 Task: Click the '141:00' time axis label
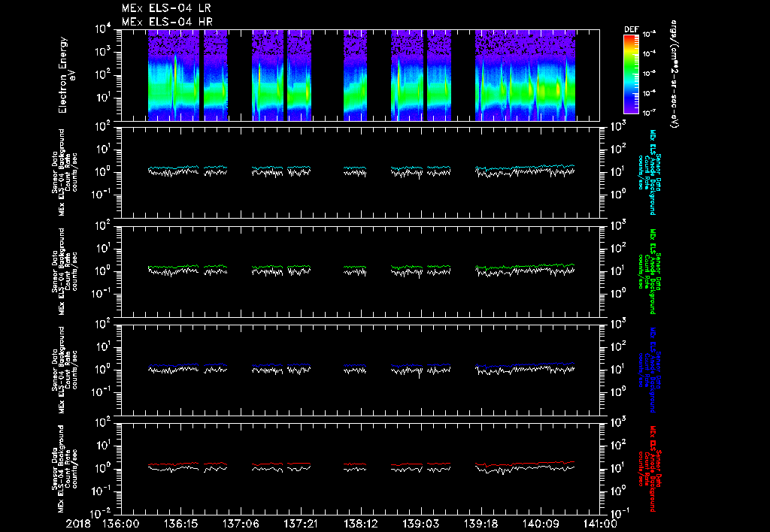(600, 524)
